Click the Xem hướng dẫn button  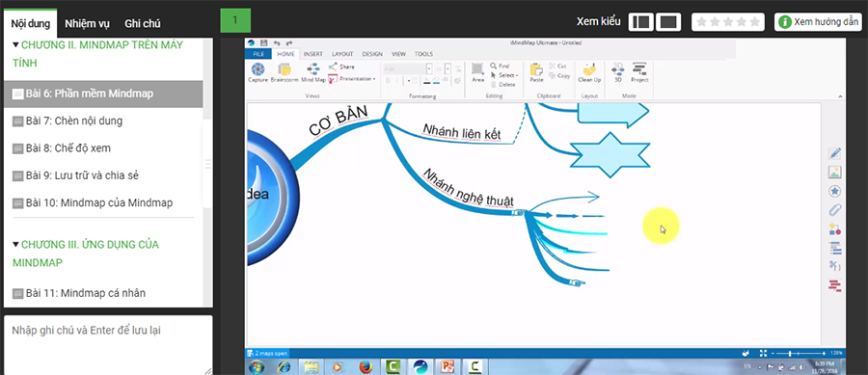click(x=818, y=22)
